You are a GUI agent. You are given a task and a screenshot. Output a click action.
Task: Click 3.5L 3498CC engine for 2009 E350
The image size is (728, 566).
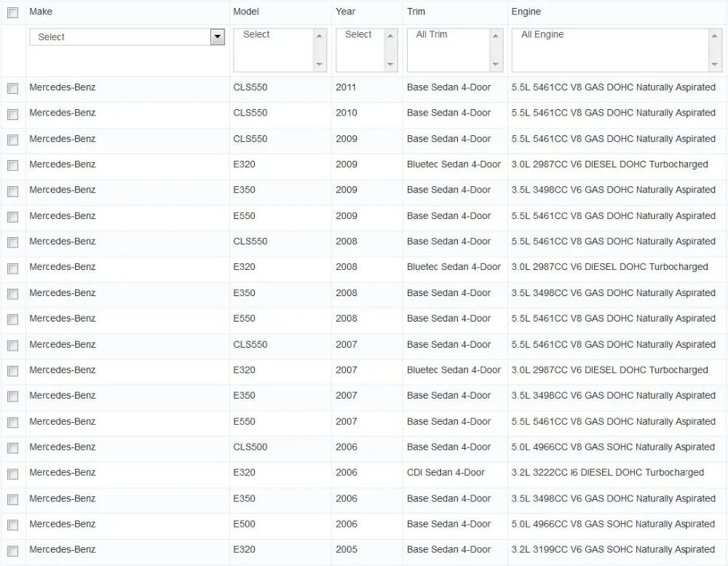click(613, 190)
